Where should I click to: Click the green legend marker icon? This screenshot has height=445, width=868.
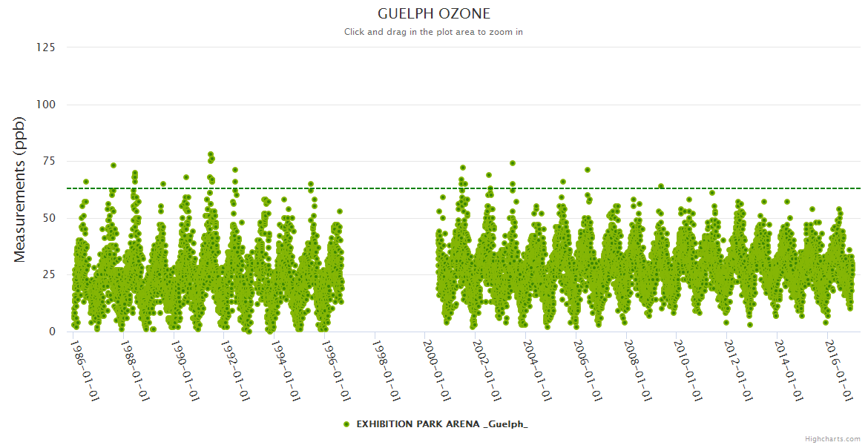pos(346,424)
